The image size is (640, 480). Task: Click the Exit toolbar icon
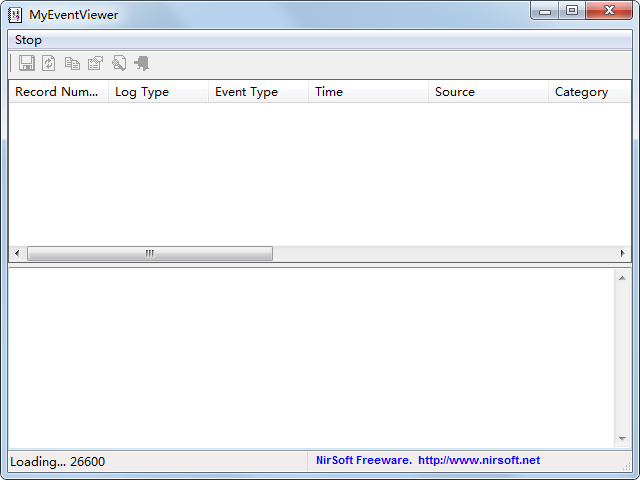[142, 63]
